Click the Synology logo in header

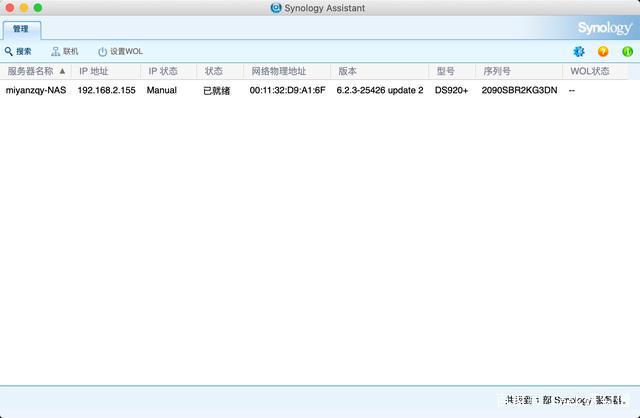tap(605, 28)
